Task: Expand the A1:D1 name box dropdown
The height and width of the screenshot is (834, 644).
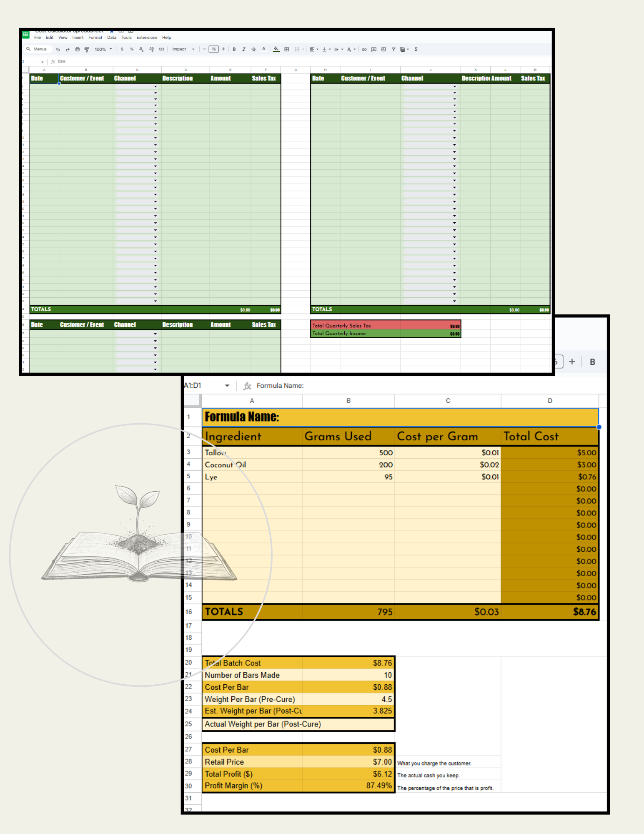Action: [x=227, y=386]
